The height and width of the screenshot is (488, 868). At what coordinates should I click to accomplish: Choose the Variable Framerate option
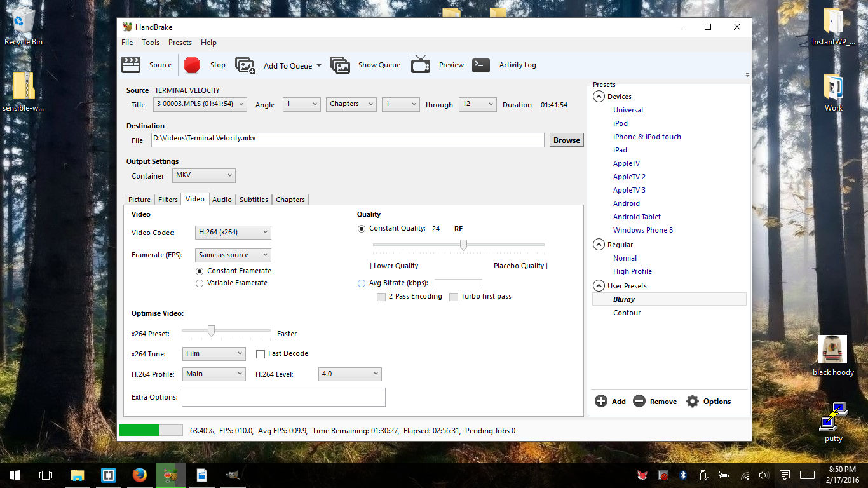click(x=200, y=283)
